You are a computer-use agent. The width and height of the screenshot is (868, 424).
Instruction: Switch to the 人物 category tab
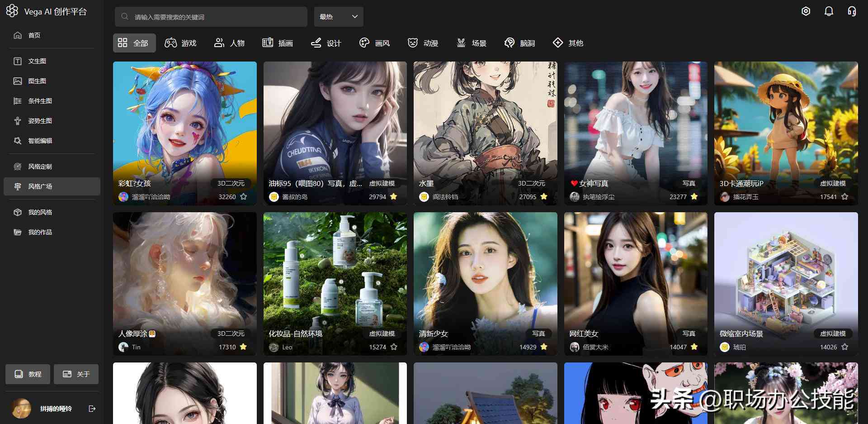pyautogui.click(x=229, y=43)
